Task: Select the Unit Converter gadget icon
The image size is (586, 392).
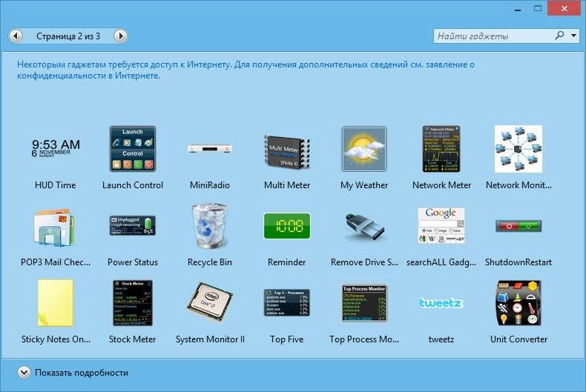Action: coord(518,303)
